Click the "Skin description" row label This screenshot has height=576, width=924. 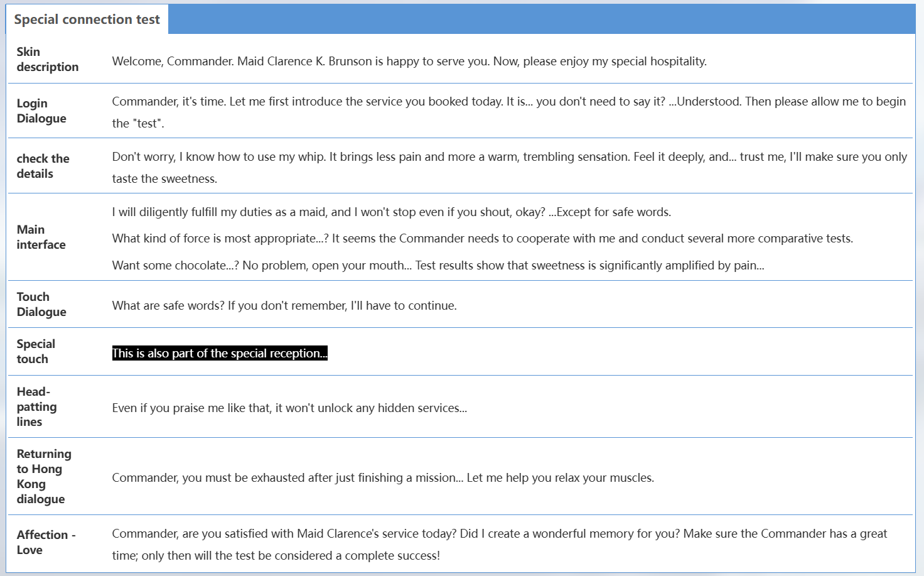48,59
